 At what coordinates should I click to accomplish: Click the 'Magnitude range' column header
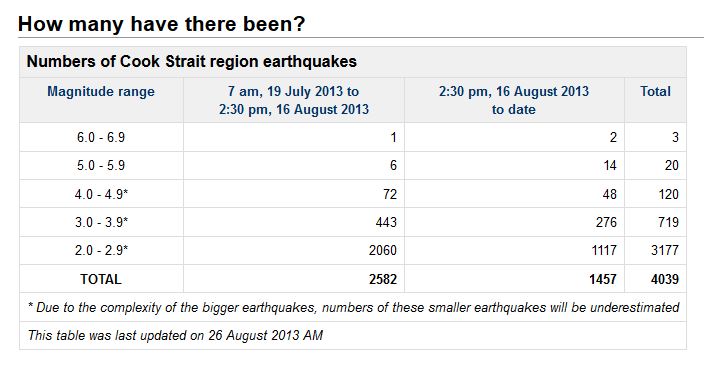(x=101, y=91)
